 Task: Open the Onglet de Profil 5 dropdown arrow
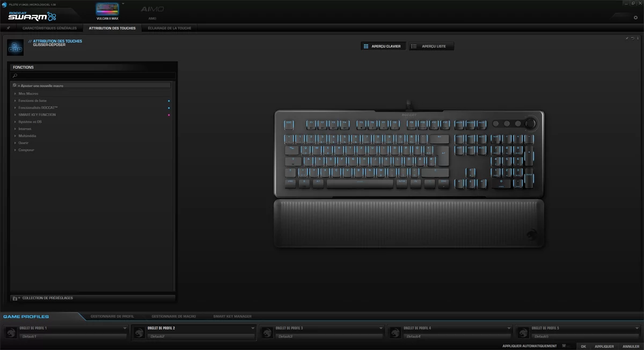(x=638, y=328)
